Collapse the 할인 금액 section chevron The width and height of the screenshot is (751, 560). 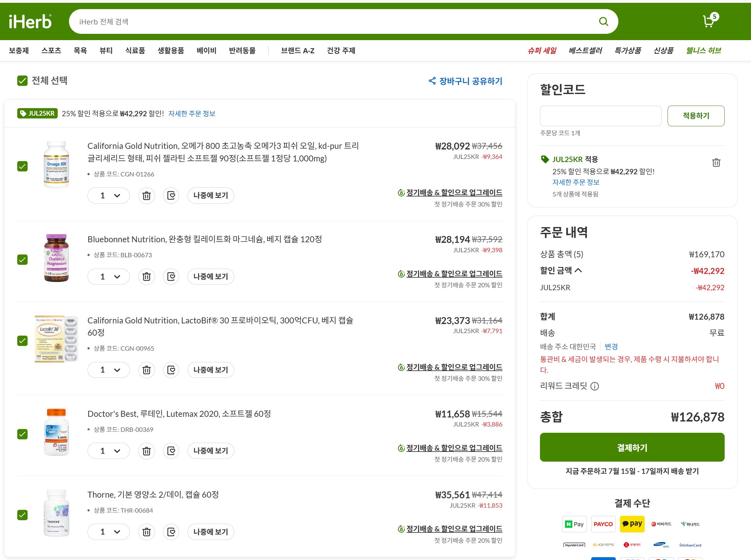[x=579, y=270]
